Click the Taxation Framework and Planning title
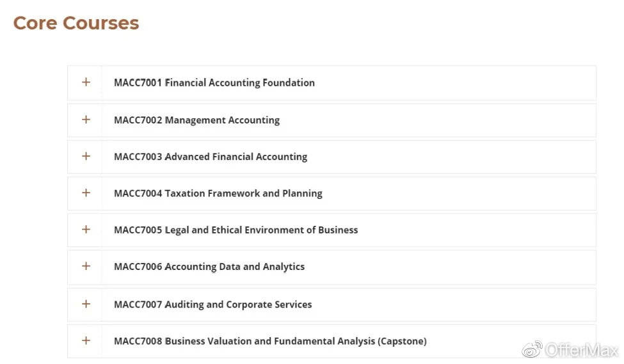Image resolution: width=624 pixels, height=364 pixels. tap(244, 193)
